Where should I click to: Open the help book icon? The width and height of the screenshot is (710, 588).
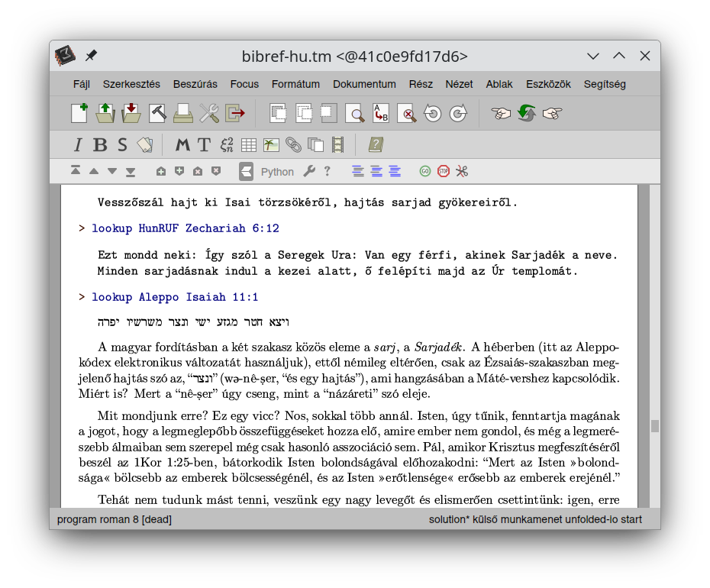(x=376, y=144)
